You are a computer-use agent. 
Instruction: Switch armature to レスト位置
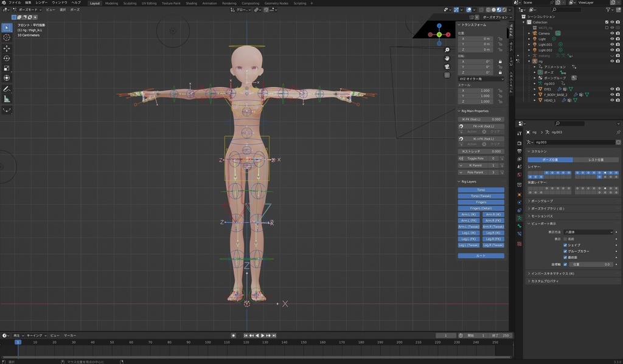pyautogui.click(x=596, y=160)
